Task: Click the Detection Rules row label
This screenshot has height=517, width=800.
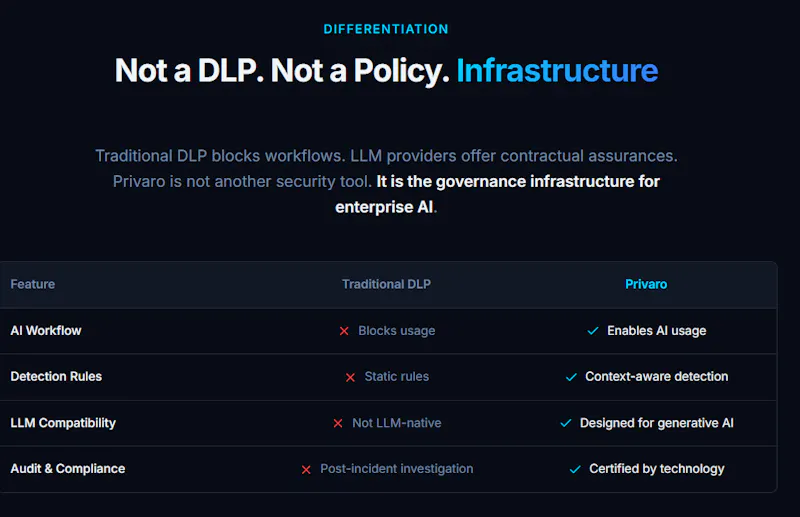Action: tap(56, 377)
